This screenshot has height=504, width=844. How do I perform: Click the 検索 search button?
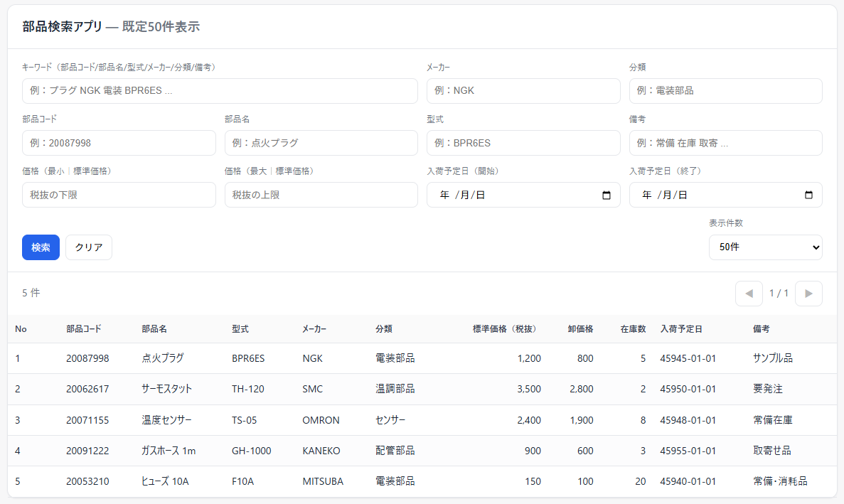coord(41,247)
